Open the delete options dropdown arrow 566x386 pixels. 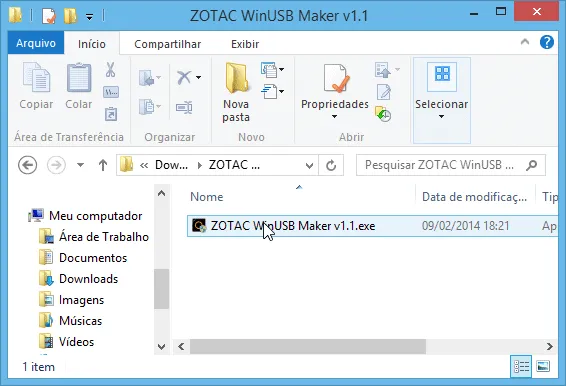point(199,78)
